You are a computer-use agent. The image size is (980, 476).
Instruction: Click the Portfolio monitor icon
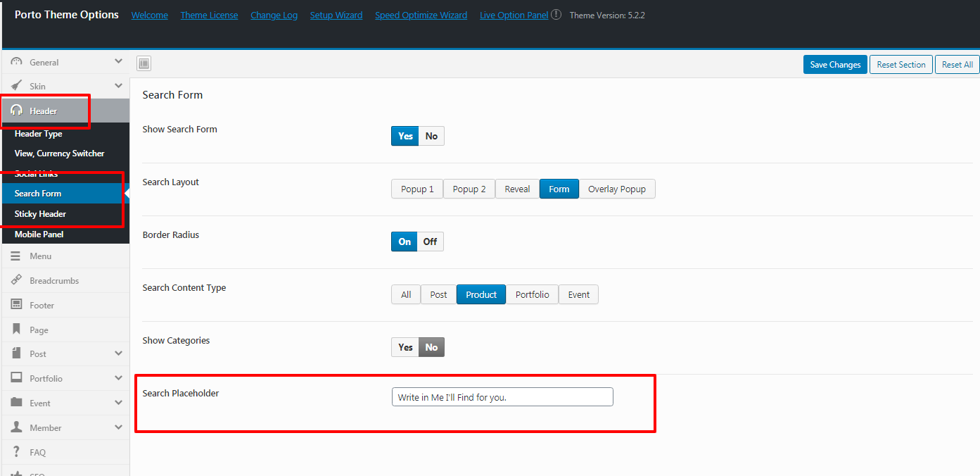(16, 378)
